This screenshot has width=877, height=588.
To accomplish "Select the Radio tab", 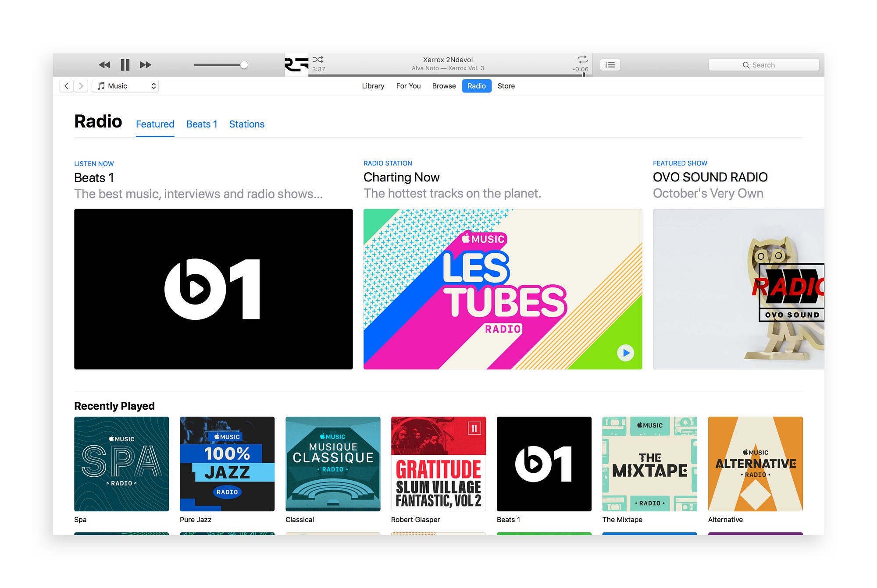I will click(x=477, y=86).
